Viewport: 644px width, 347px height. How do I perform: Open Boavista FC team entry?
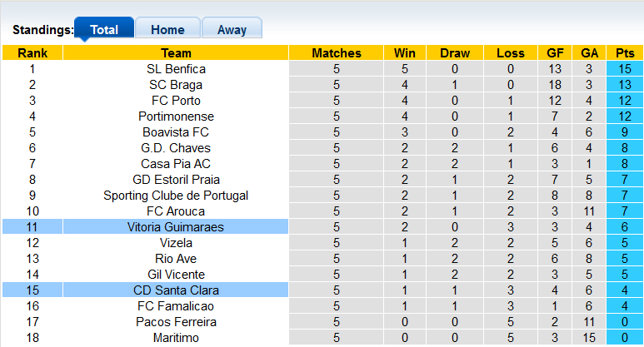(x=176, y=132)
